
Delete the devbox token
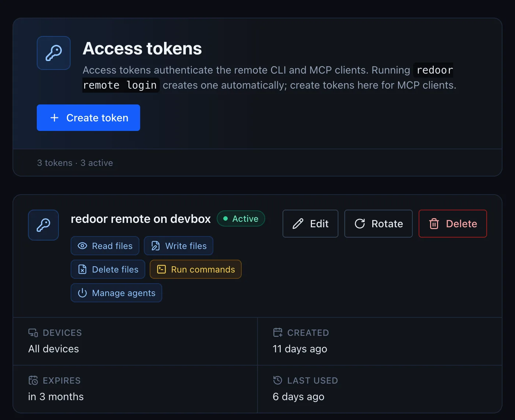coord(453,224)
